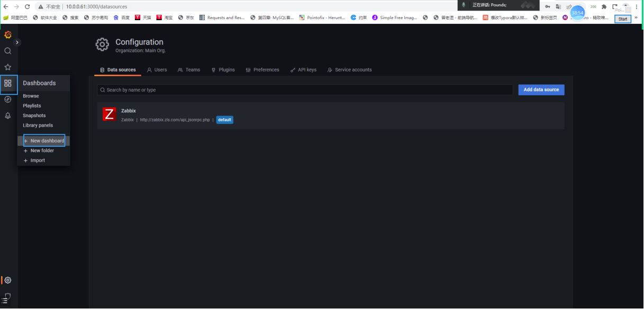Click the translate page icon
644x309 pixels.
point(558,6)
